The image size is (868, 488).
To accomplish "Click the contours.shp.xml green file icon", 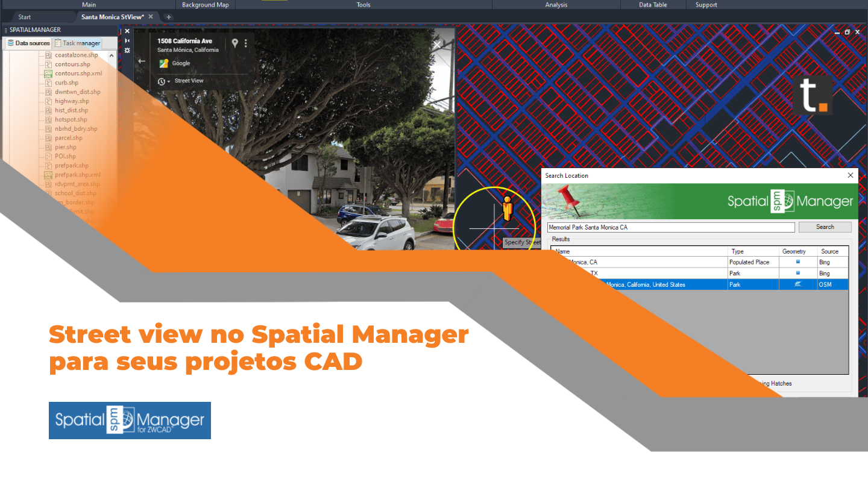I will pos(49,74).
